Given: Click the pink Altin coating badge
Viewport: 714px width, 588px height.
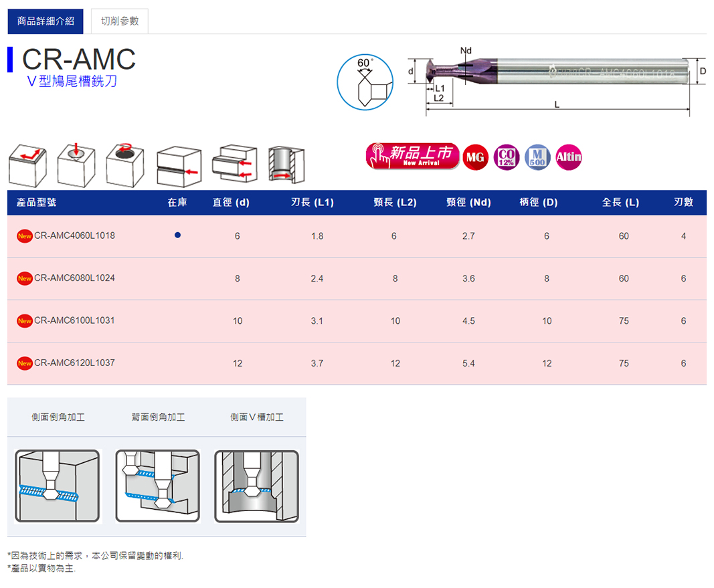Looking at the screenshot, I should 569,157.
